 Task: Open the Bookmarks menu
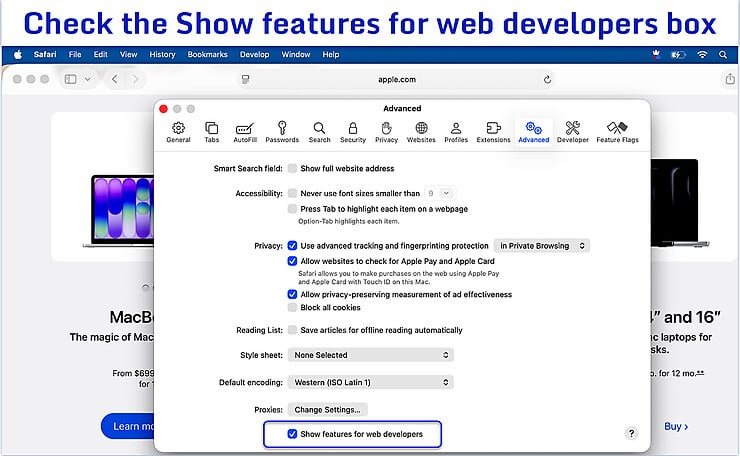(208, 55)
